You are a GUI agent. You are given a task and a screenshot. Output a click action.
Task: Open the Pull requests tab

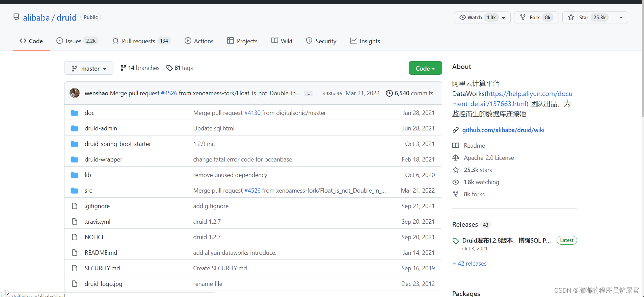(141, 41)
